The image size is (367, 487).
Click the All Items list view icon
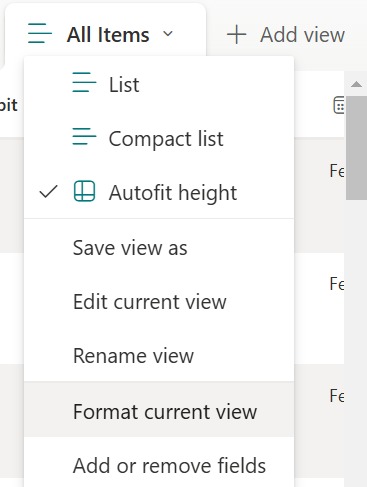(40, 33)
